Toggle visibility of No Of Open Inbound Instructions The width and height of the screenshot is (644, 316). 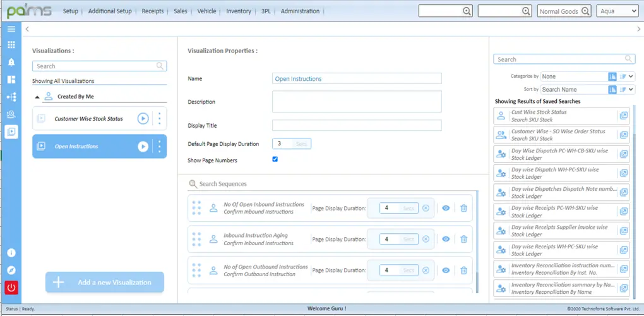pyautogui.click(x=446, y=208)
